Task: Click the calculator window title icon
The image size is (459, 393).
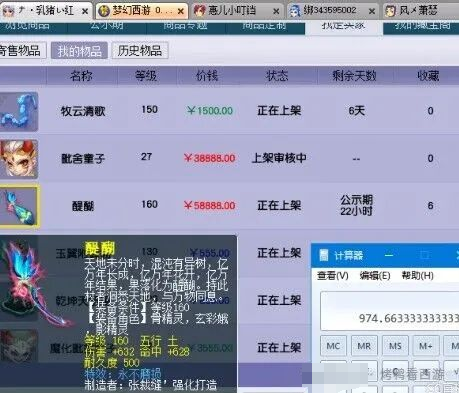Action: tap(323, 255)
